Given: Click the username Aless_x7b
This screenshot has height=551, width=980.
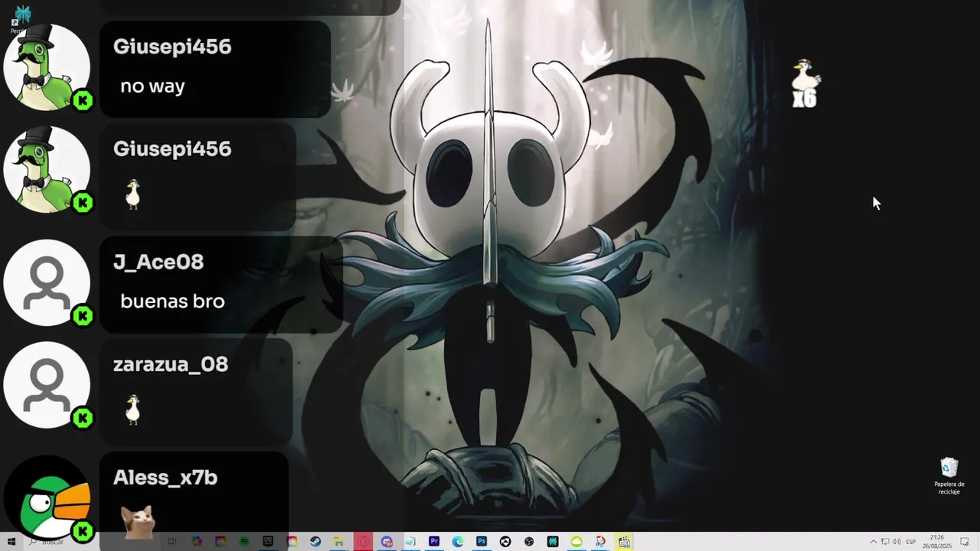Looking at the screenshot, I should [x=165, y=478].
